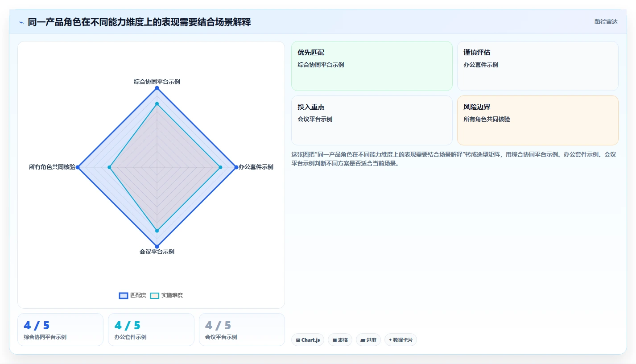The width and height of the screenshot is (636, 364).
Task: Click the 数据卡片 tag chip
Action: [401, 340]
